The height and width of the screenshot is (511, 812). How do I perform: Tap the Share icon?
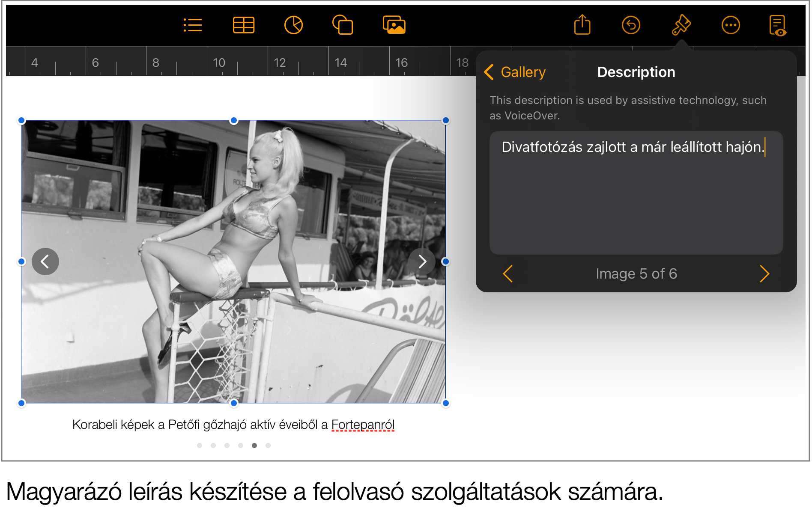[582, 24]
